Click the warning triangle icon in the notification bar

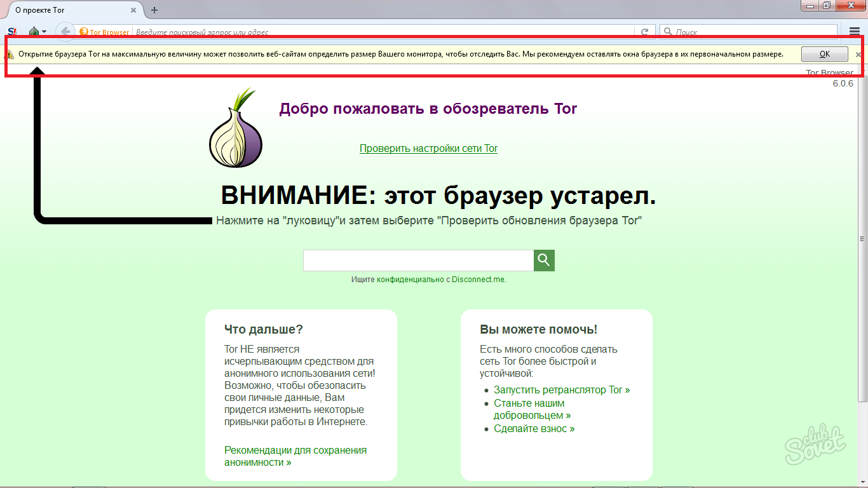[10, 55]
